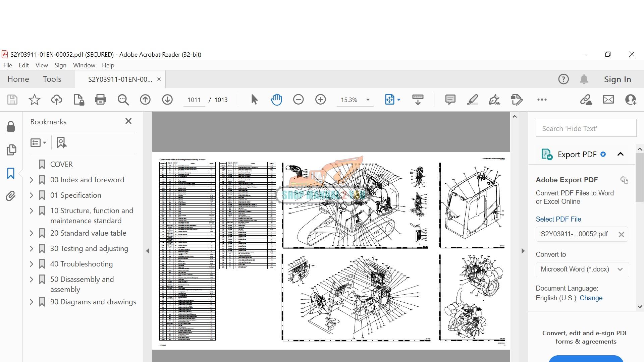Image resolution: width=644 pixels, height=362 pixels.
Task: Close the S2Y03911-01EN document tab
Action: [159, 79]
